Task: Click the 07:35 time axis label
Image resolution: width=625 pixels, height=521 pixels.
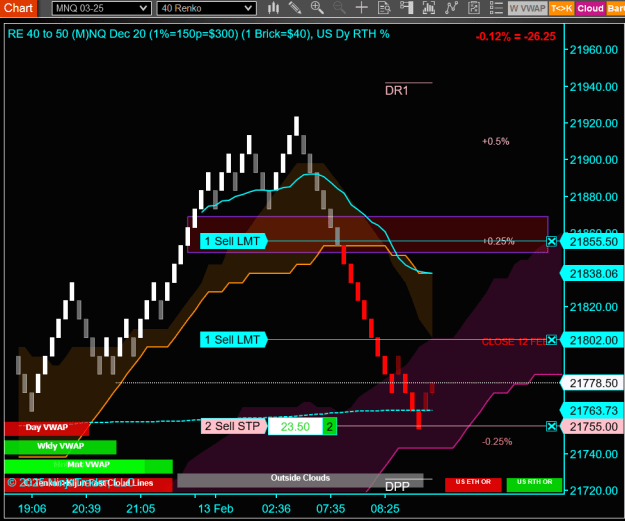Action: click(330, 509)
